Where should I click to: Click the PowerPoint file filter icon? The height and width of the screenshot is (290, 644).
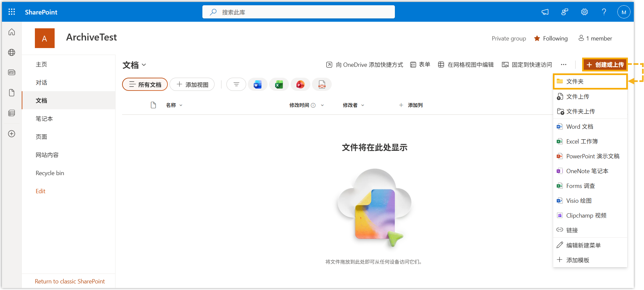coord(300,85)
